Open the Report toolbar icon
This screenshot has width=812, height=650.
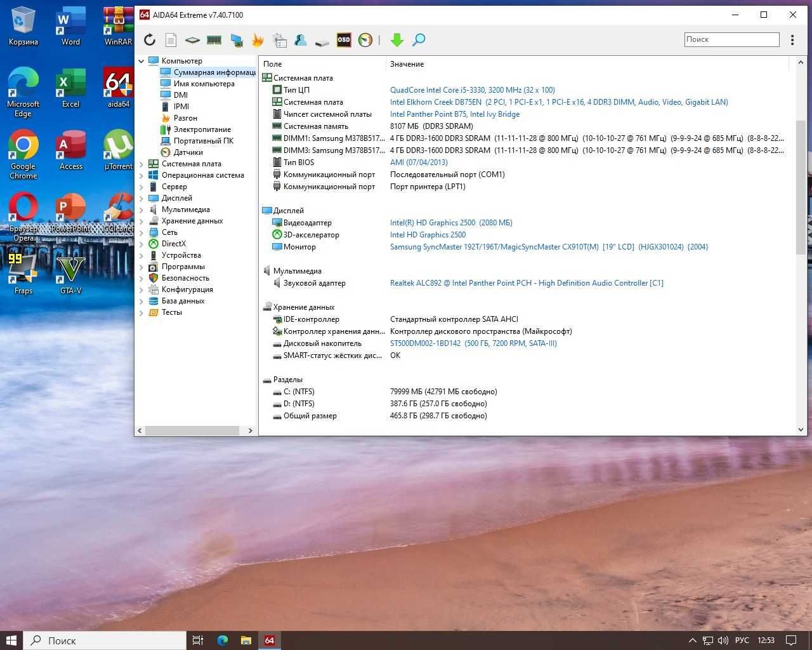pyautogui.click(x=171, y=40)
